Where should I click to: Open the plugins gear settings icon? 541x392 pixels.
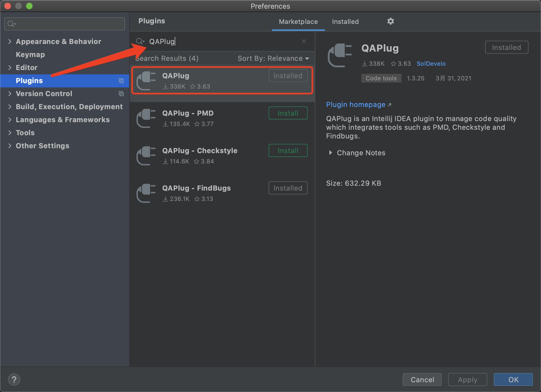pos(390,21)
